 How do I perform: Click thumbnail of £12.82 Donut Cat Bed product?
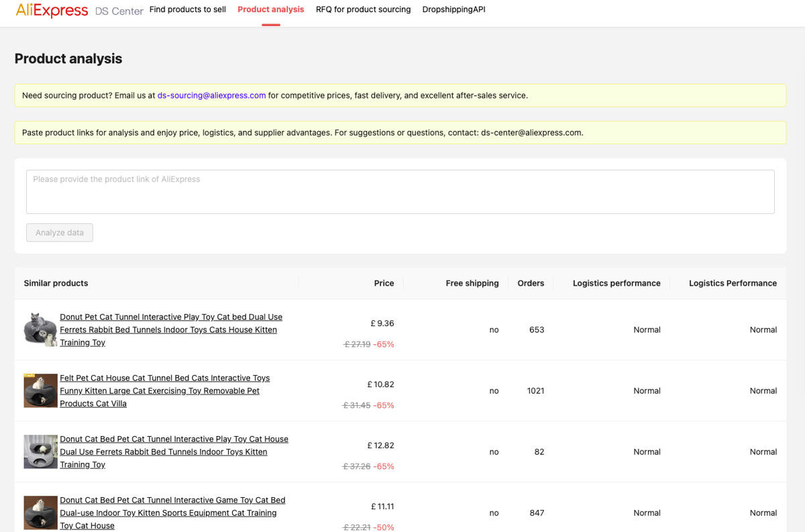[40, 451]
